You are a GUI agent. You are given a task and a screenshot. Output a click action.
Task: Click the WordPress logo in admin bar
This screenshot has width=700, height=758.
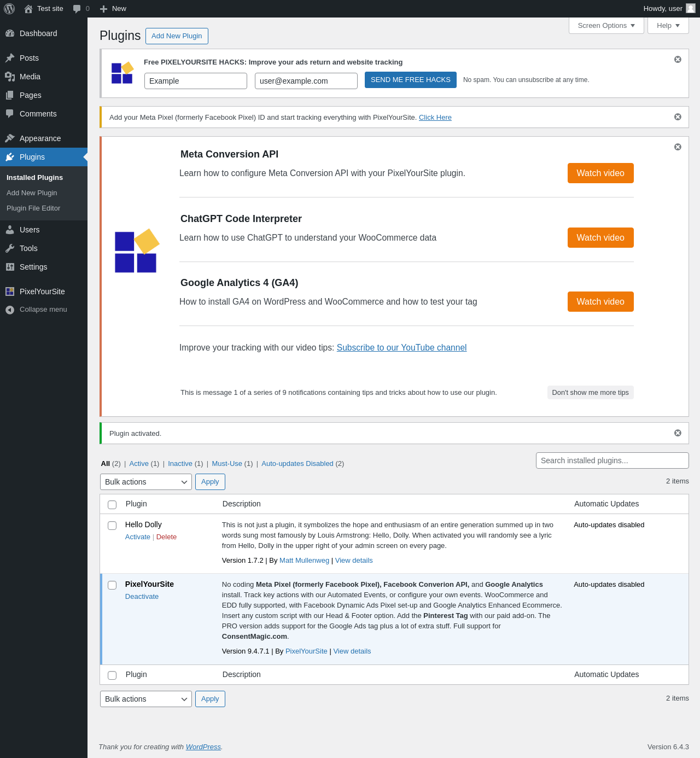point(9,9)
